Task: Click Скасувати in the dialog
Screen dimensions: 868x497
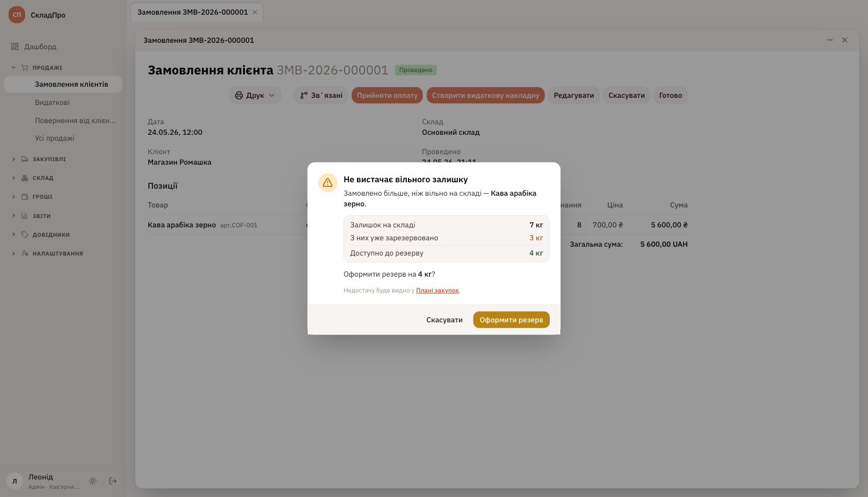Action: click(x=444, y=320)
